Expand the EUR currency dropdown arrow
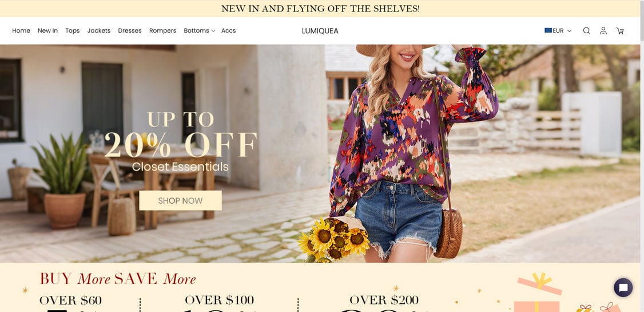Screen dimensions: 644x312 [x=569, y=31]
